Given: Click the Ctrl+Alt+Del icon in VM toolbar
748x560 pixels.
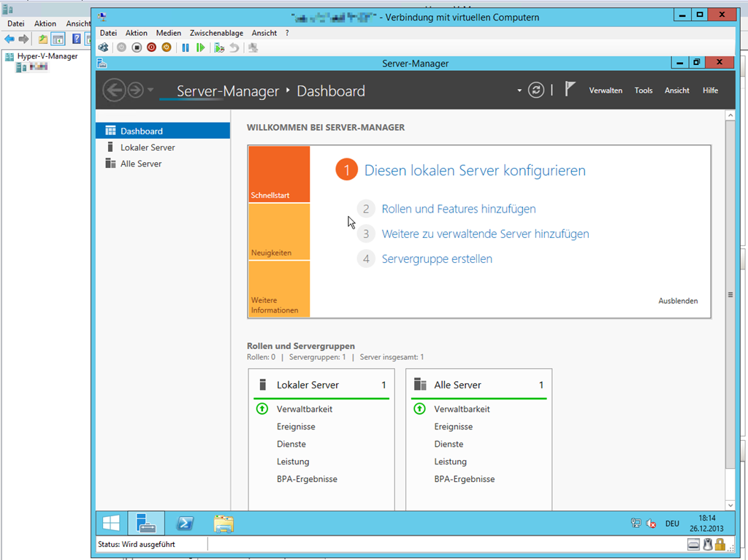Looking at the screenshot, I should pyautogui.click(x=104, y=47).
